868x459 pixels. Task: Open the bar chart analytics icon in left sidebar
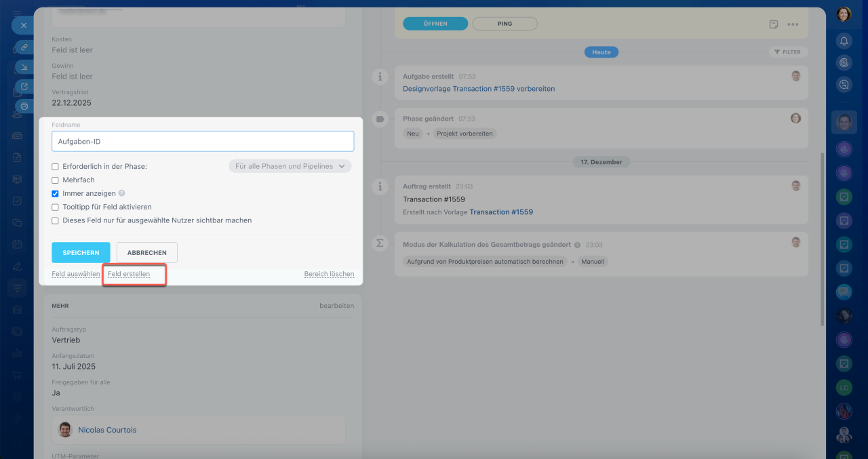pyautogui.click(x=17, y=353)
